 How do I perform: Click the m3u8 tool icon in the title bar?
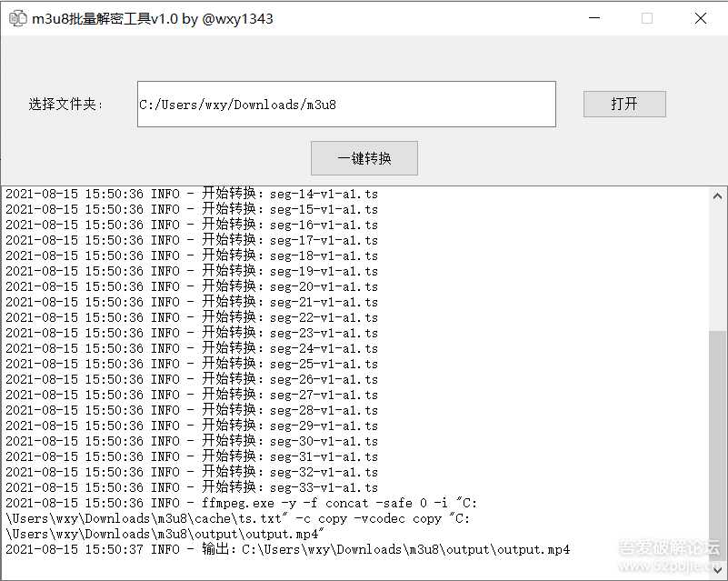click(x=17, y=17)
